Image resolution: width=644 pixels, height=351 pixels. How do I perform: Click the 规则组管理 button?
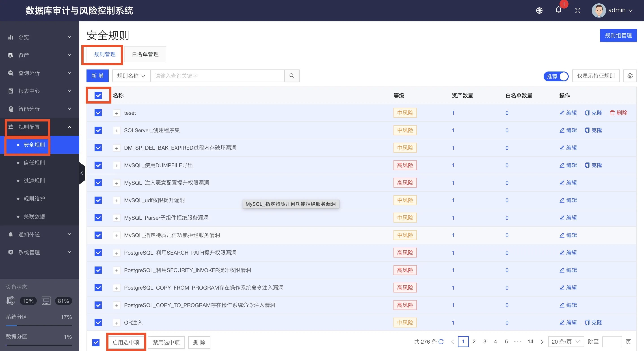pos(618,35)
